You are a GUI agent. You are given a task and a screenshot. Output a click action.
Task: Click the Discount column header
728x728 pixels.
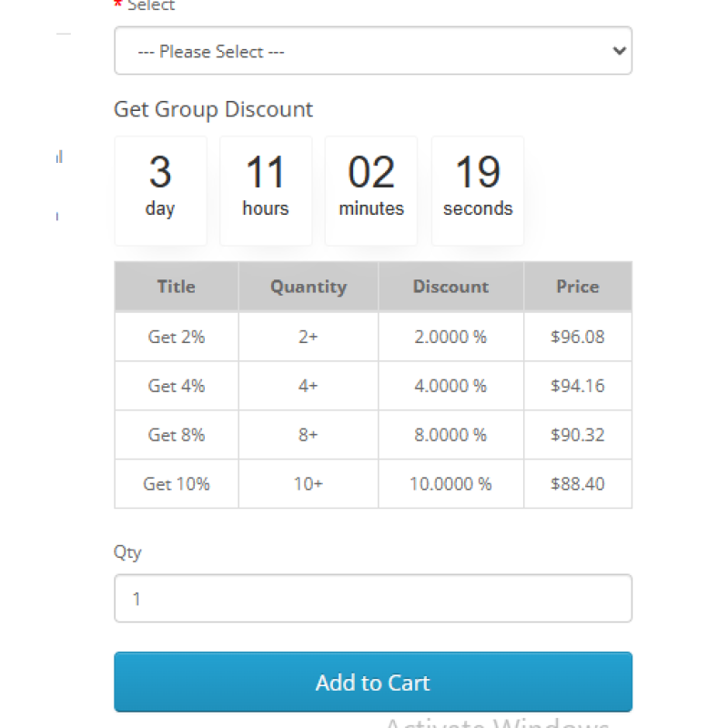(451, 287)
